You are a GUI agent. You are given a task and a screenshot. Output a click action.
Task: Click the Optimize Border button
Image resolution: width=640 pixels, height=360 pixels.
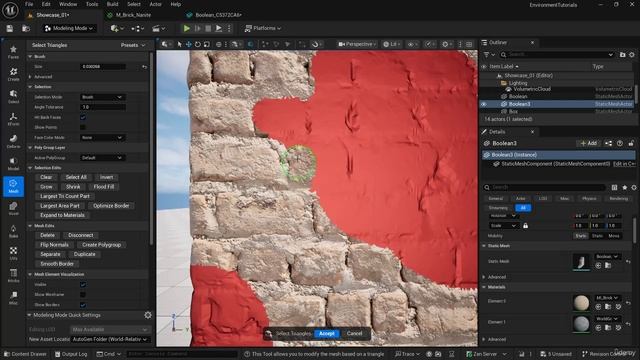[111, 206]
